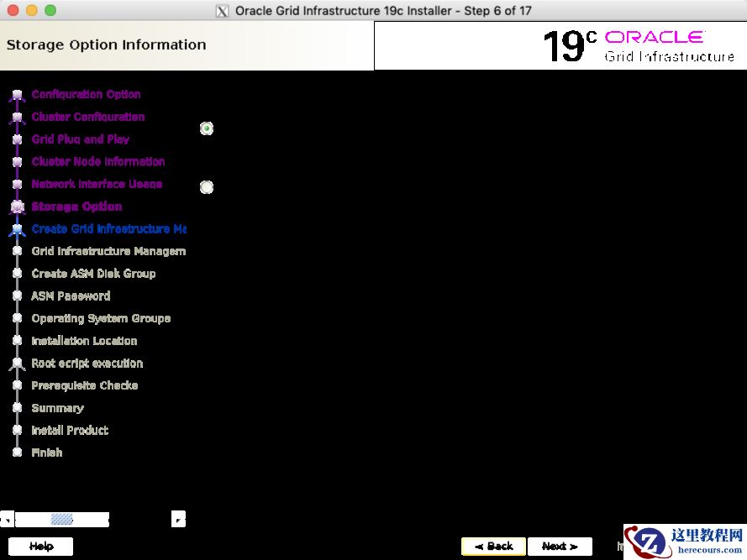Image resolution: width=747 pixels, height=560 pixels.
Task: Click the Installation Location step label
Action: pyautogui.click(x=84, y=341)
